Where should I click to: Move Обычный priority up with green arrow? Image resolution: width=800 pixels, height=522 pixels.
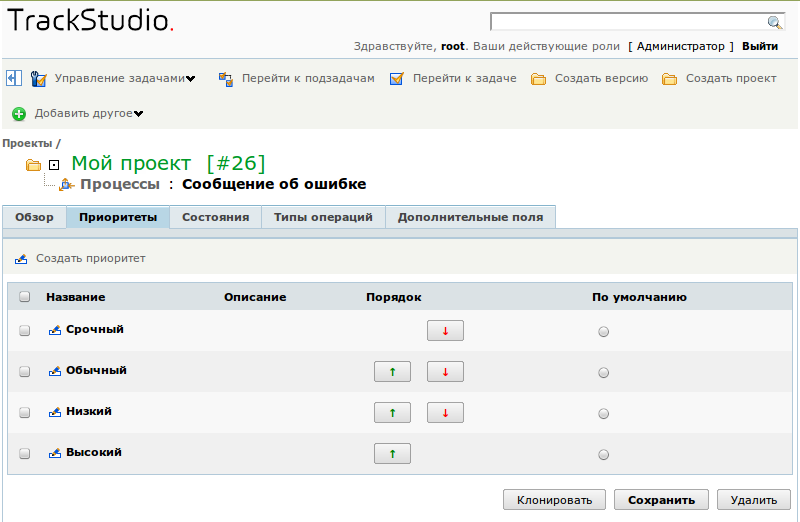392,372
